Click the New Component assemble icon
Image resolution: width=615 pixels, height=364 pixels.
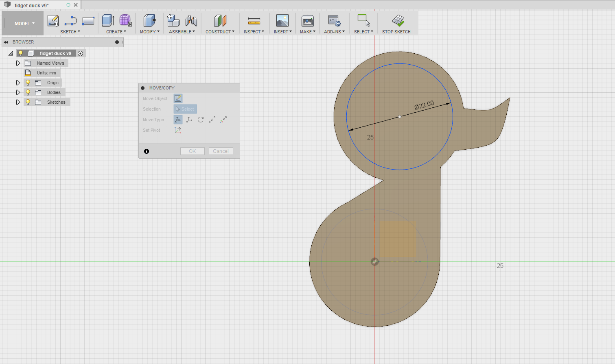coord(173,20)
